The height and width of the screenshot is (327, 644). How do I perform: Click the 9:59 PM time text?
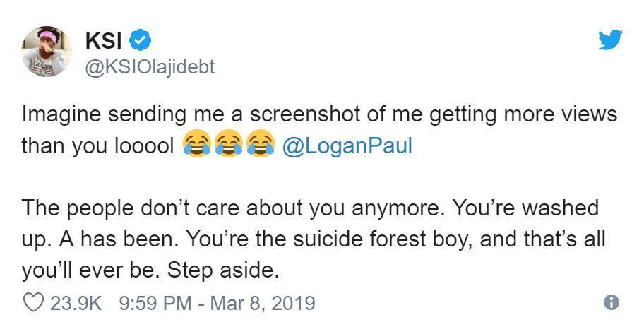[x=155, y=304]
